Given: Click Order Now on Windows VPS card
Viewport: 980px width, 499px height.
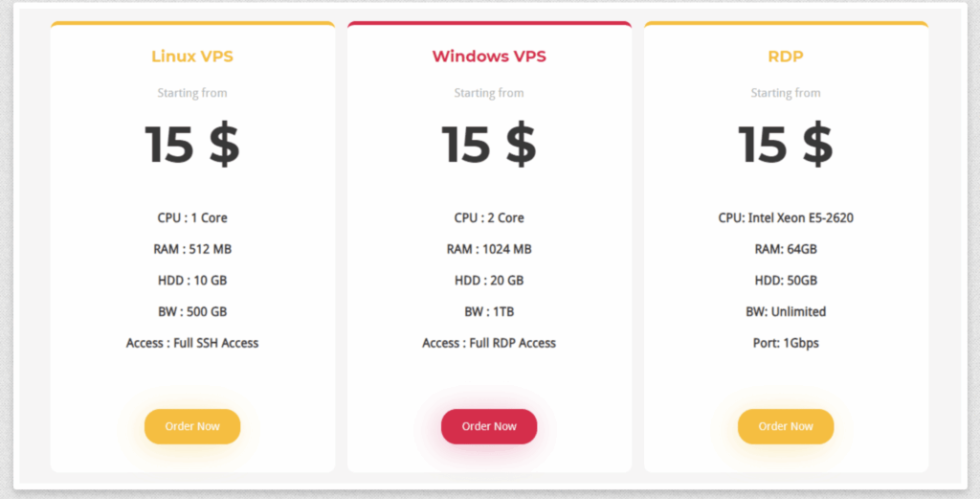Looking at the screenshot, I should tap(489, 426).
